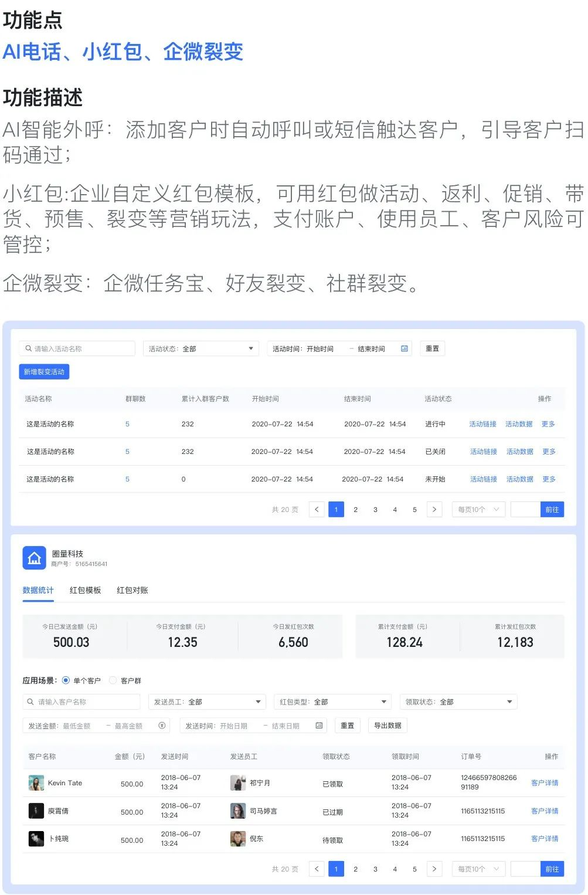588x895 pixels.
Task: Click the 圈量科技 blue house logo
Action: 34,558
